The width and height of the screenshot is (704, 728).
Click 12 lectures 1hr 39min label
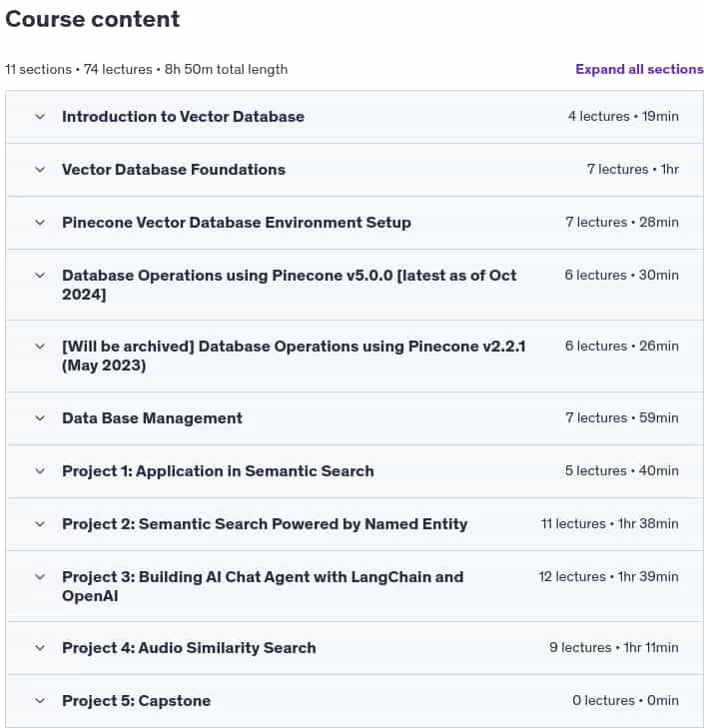pyautogui.click(x=608, y=576)
